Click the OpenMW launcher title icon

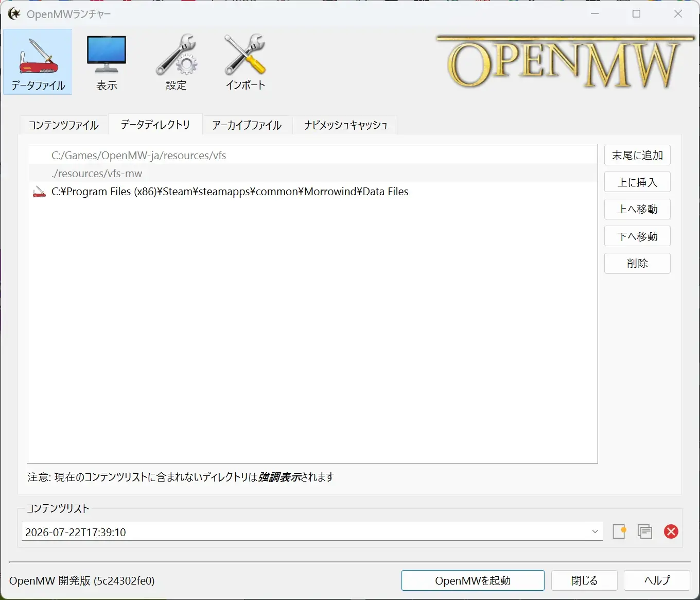coord(14,14)
